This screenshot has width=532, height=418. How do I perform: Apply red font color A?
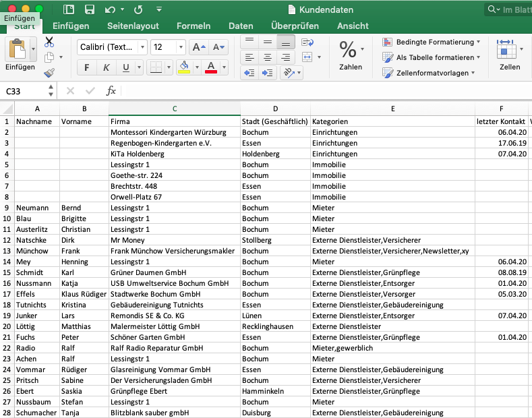click(x=211, y=67)
